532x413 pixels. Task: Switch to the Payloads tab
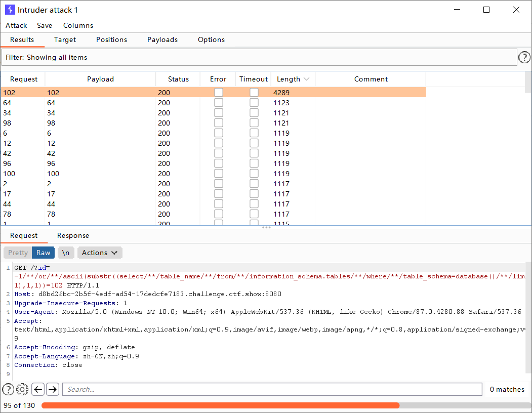(x=162, y=39)
